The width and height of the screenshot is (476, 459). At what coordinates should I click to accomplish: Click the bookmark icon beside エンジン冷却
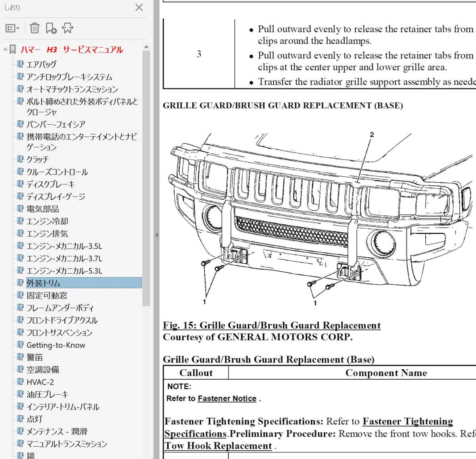[20, 221]
